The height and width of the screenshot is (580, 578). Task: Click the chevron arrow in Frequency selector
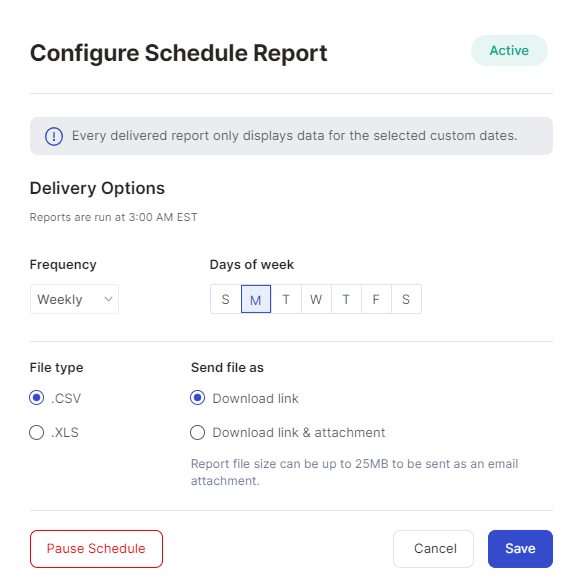pos(108,299)
